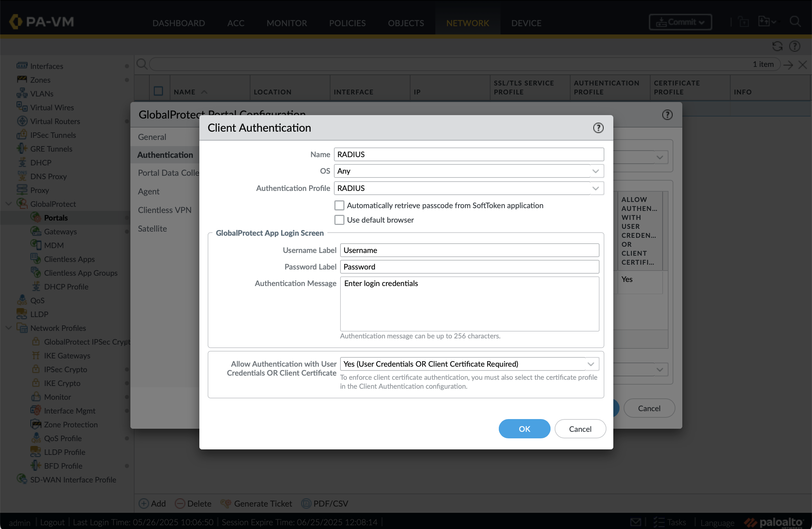Click the Client Authentication help icon
Image resolution: width=812 pixels, height=529 pixels.
[598, 128]
